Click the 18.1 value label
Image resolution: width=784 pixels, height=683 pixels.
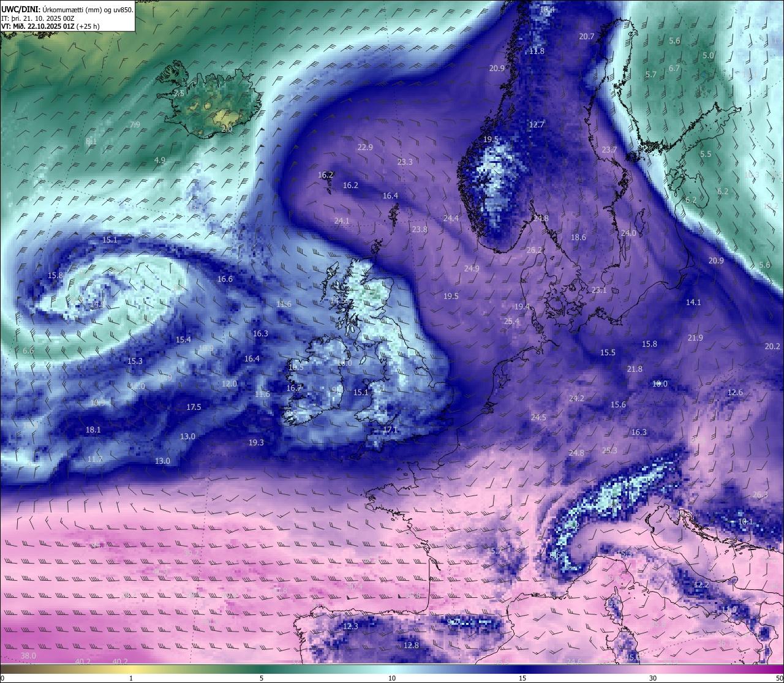click(93, 431)
